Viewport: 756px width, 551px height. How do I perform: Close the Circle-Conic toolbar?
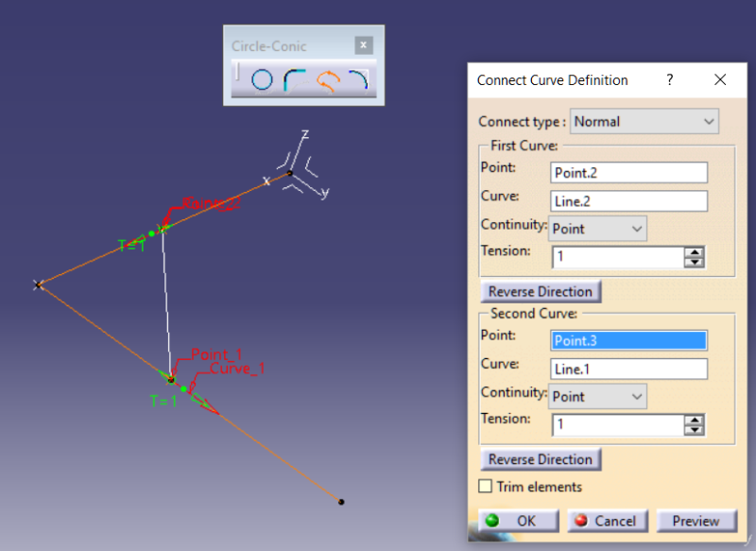(364, 44)
